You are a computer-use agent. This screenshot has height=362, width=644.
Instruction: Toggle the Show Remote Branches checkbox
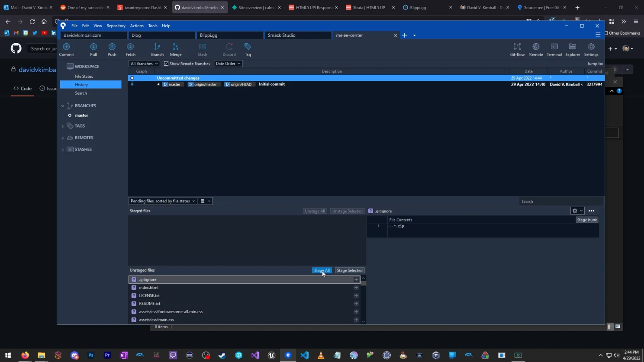click(x=166, y=64)
